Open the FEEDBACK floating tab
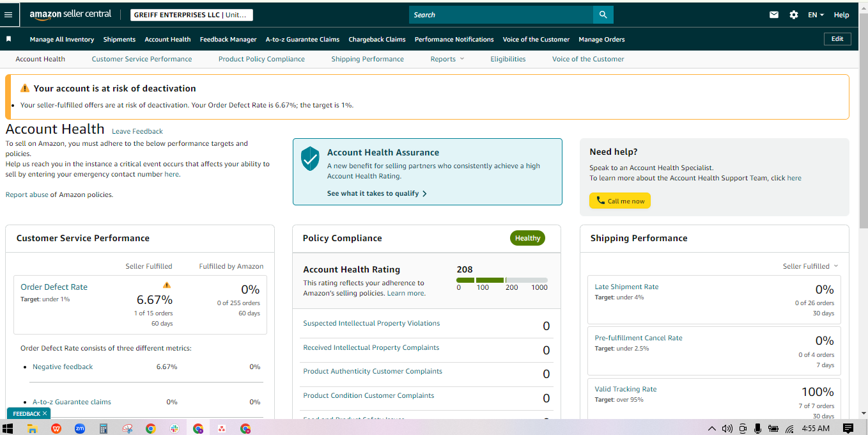The width and height of the screenshot is (868, 435). coord(26,414)
